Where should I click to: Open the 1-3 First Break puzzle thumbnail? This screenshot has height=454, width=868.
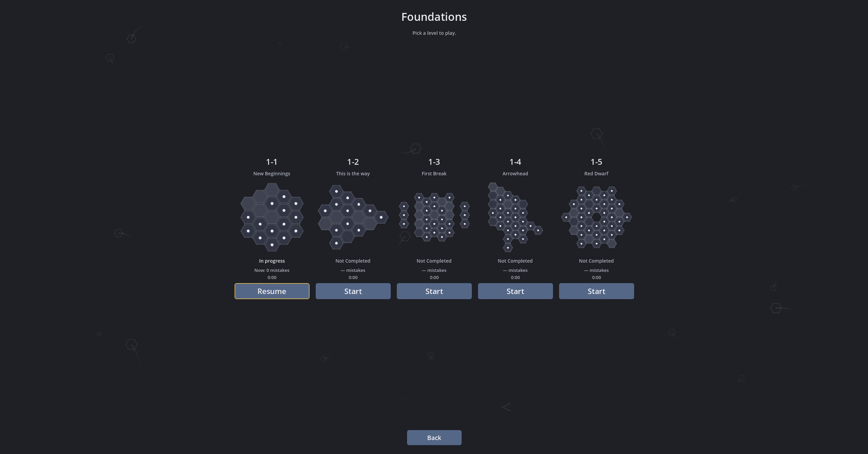[x=434, y=217]
